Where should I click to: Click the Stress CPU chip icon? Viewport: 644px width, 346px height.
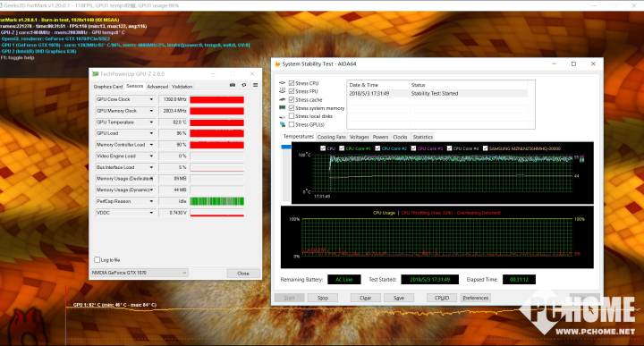(x=282, y=83)
